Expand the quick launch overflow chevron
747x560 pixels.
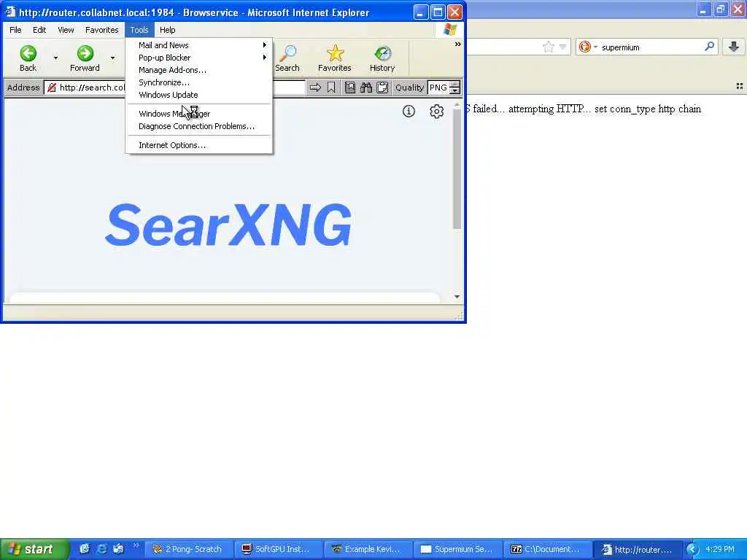136,545
